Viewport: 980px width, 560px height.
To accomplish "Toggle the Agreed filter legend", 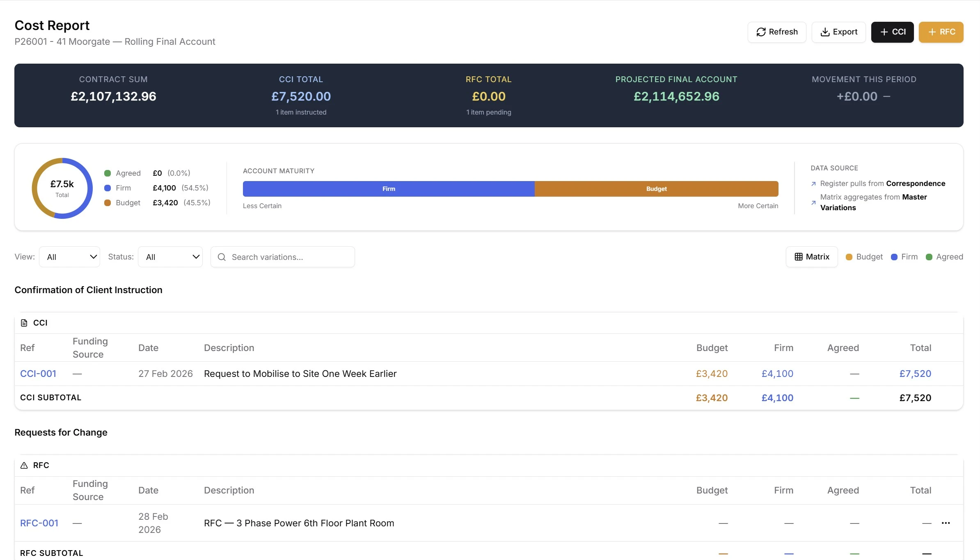I will click(x=944, y=257).
